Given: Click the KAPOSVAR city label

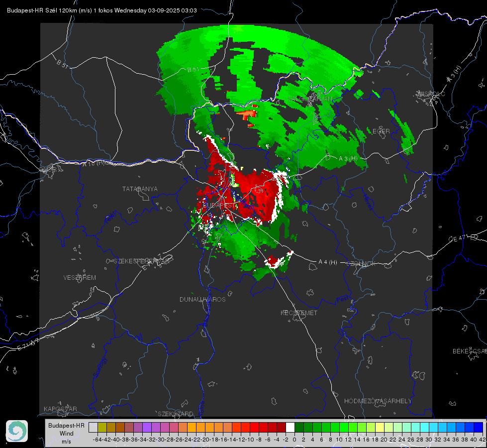Looking at the screenshot, I should [60, 409].
